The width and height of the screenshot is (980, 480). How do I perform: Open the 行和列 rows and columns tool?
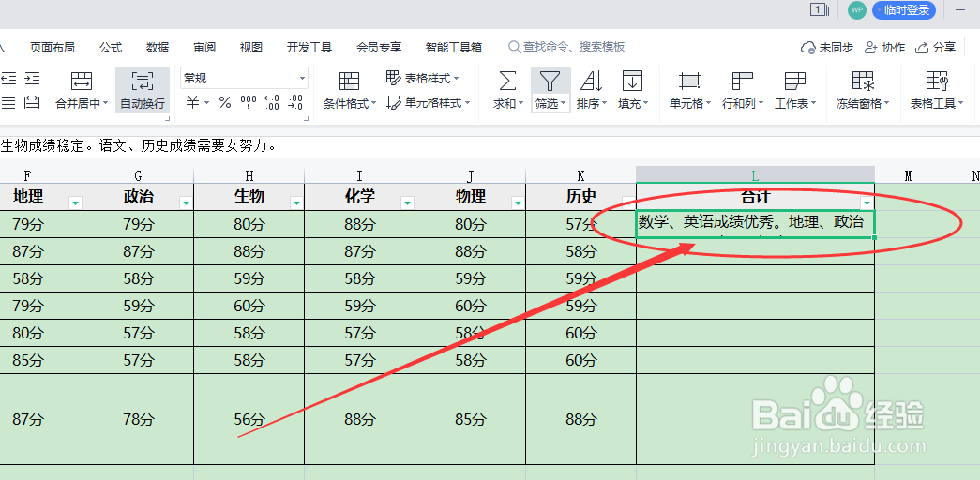(743, 90)
